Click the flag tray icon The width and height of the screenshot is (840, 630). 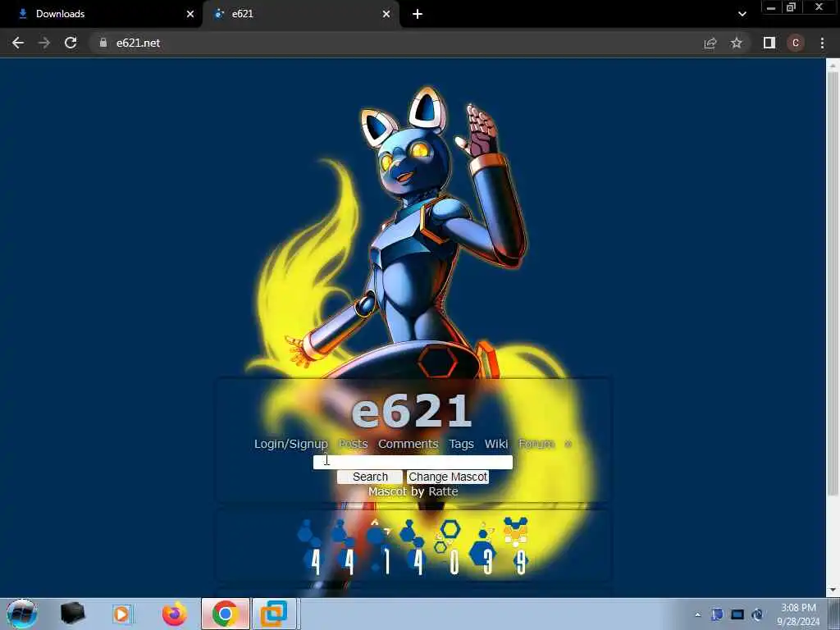[x=717, y=614]
